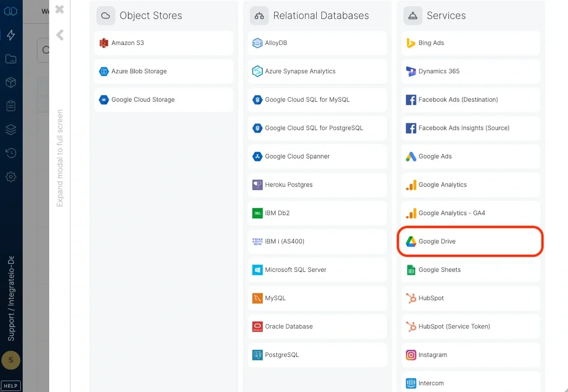Select the highlighted Google Drive connector
Image resolution: width=568 pixels, height=392 pixels.
[470, 241]
